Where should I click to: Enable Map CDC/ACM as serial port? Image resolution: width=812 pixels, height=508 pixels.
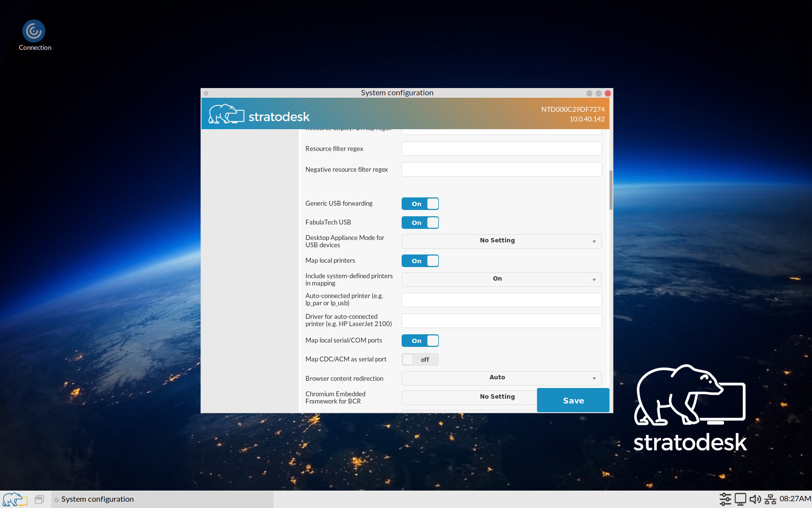(420, 359)
